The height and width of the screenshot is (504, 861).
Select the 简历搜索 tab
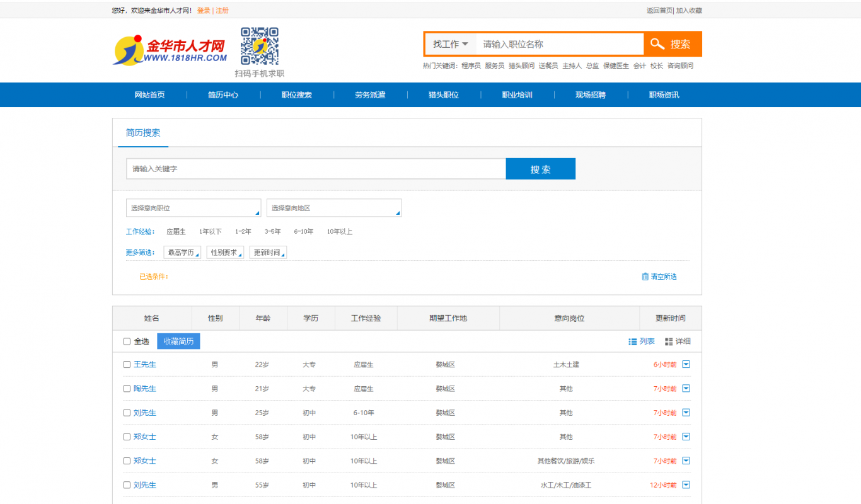143,133
